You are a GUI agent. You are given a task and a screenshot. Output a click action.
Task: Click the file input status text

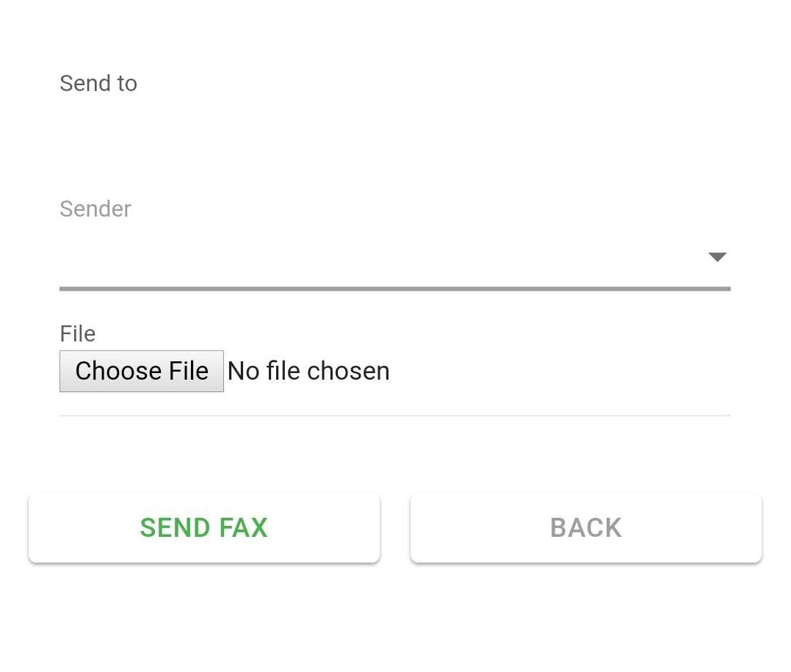coord(308,371)
